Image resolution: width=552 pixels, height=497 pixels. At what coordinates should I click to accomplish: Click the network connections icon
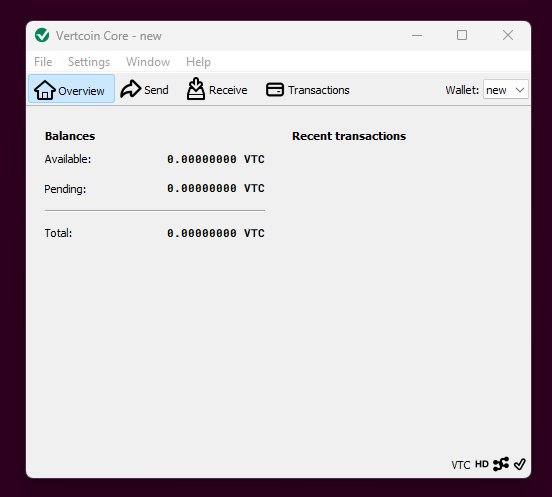point(501,464)
